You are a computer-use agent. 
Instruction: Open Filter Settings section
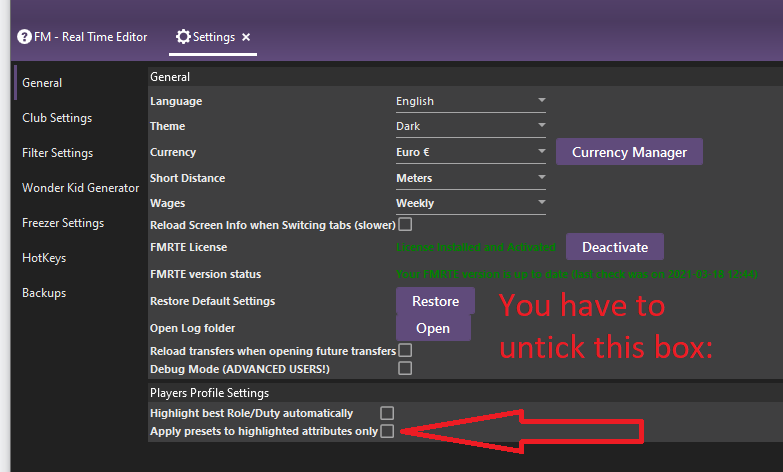pyautogui.click(x=57, y=153)
